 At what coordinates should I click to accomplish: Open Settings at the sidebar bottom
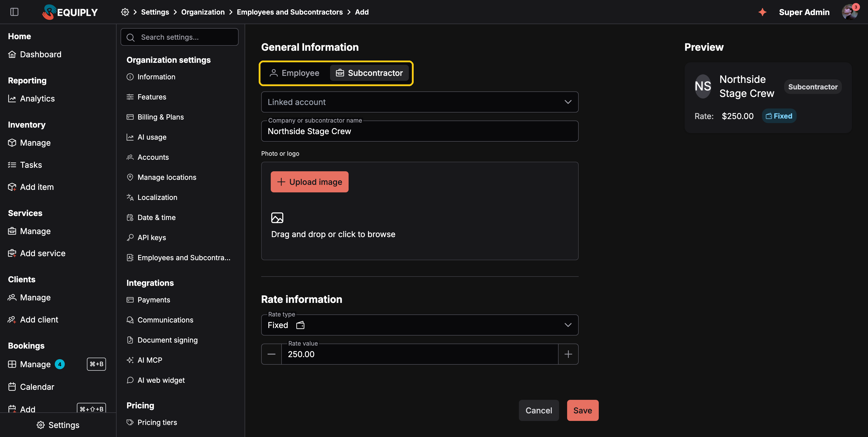click(x=58, y=425)
